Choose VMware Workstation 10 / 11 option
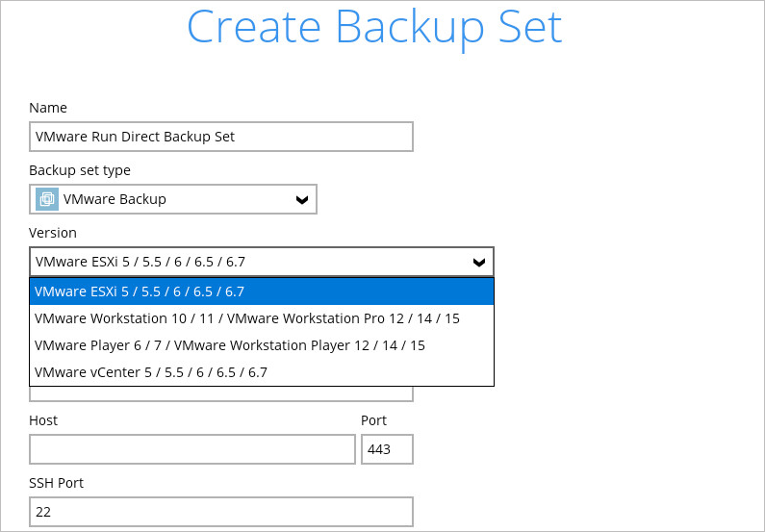The height and width of the screenshot is (532, 765). point(246,318)
